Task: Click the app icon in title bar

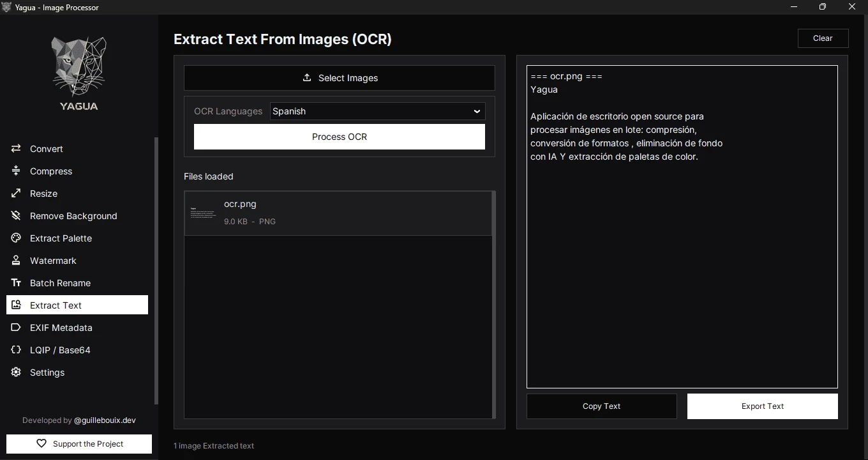Action: (7, 7)
